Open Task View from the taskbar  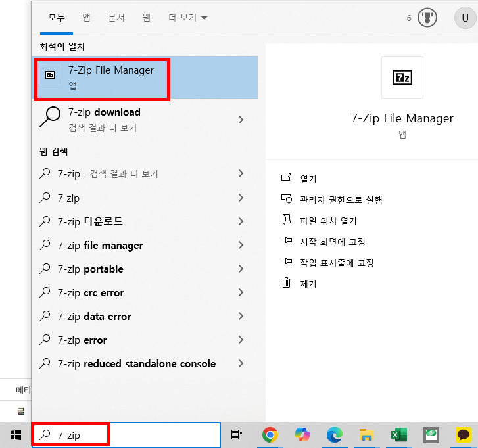point(236,435)
